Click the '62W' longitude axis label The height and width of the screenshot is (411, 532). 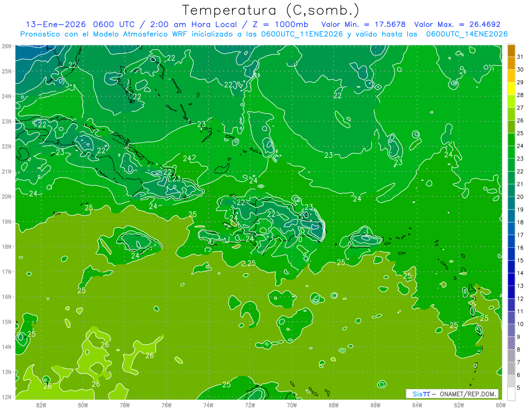point(459,405)
